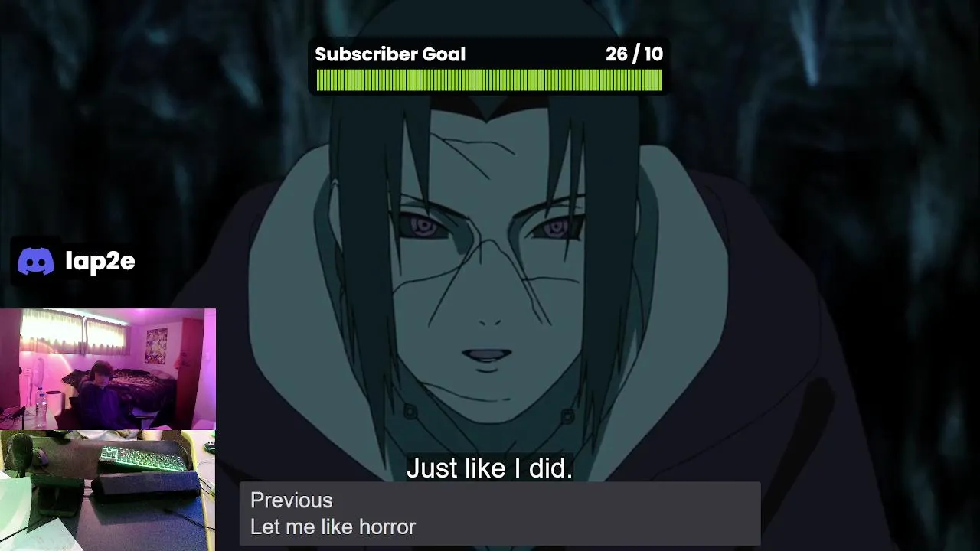Click the Discord logo icon
This screenshot has width=980, height=551.
tap(36, 262)
